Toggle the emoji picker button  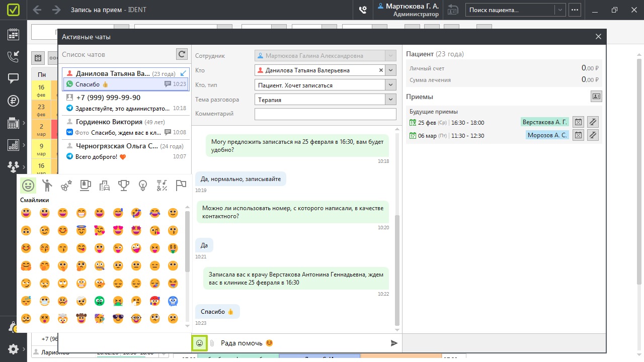(x=199, y=343)
